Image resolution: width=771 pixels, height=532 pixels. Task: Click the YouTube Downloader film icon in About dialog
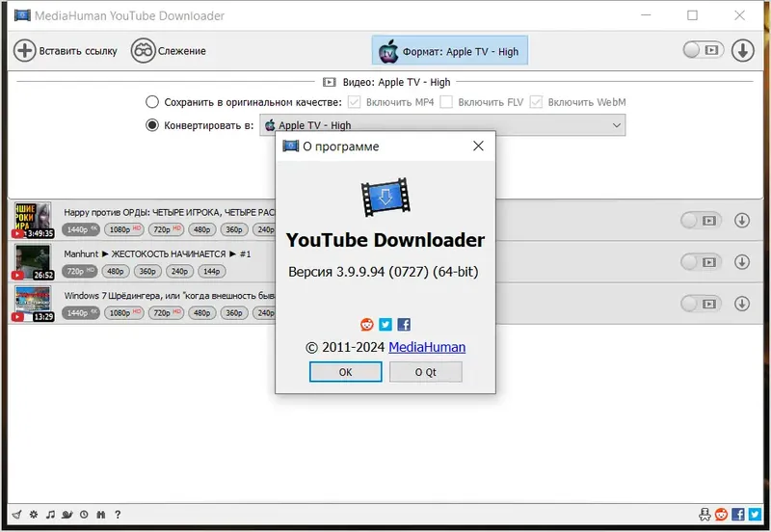385,198
